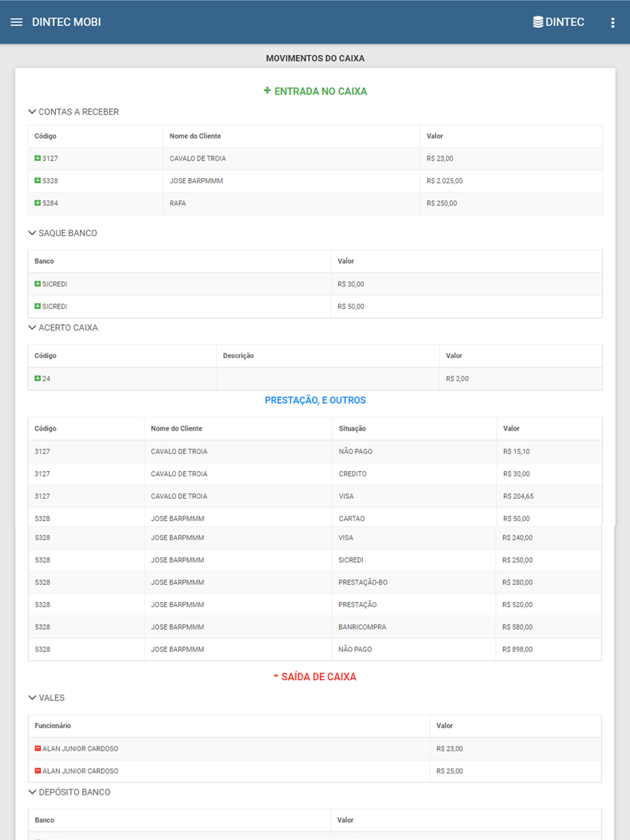
Task: Click the MOVIMENTOS DO CAIXA title
Action: pos(315,58)
